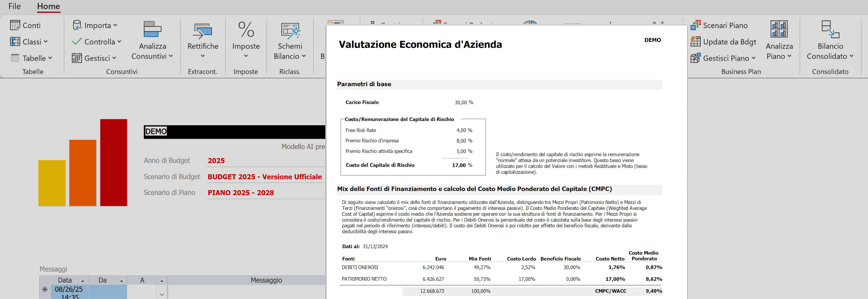Image resolution: width=868 pixels, height=299 pixels.
Task: Click the Tabelle grid icon
Action: 15,58
